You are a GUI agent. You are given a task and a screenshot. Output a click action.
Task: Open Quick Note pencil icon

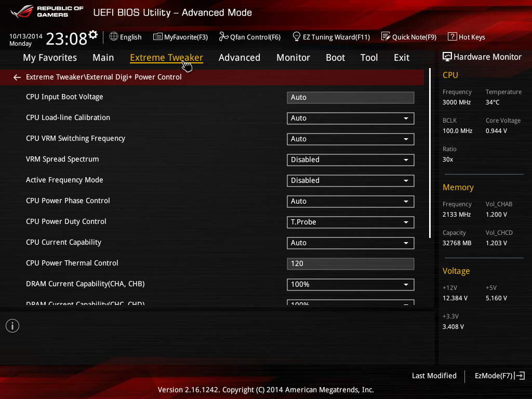[x=385, y=36]
